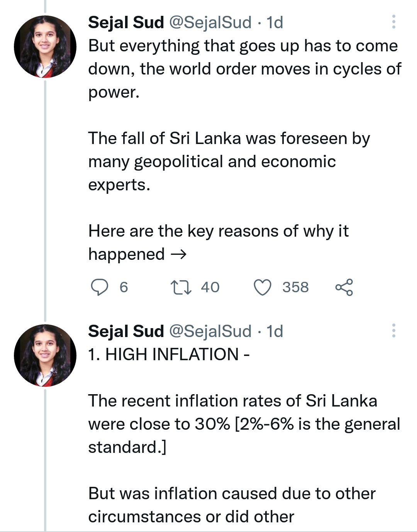This screenshot has width=417, height=532.
Task: Tap the reply speech bubble icon
Action: click(99, 287)
